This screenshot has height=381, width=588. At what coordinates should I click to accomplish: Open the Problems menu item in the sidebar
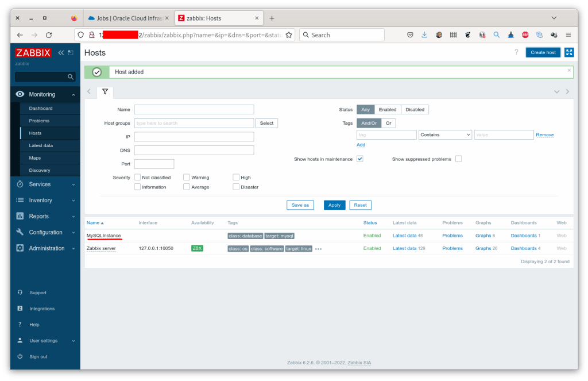coord(39,121)
